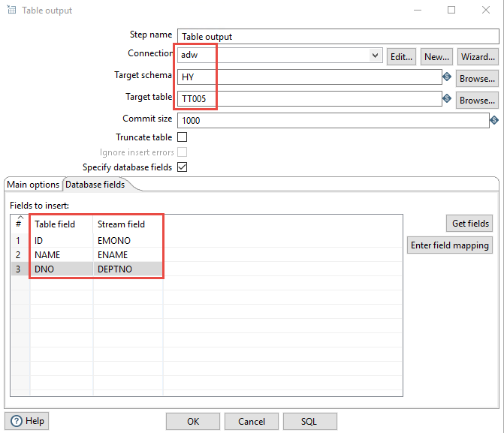The height and width of the screenshot is (433, 504).
Task: Switch to the Main options tab
Action: coord(33,185)
